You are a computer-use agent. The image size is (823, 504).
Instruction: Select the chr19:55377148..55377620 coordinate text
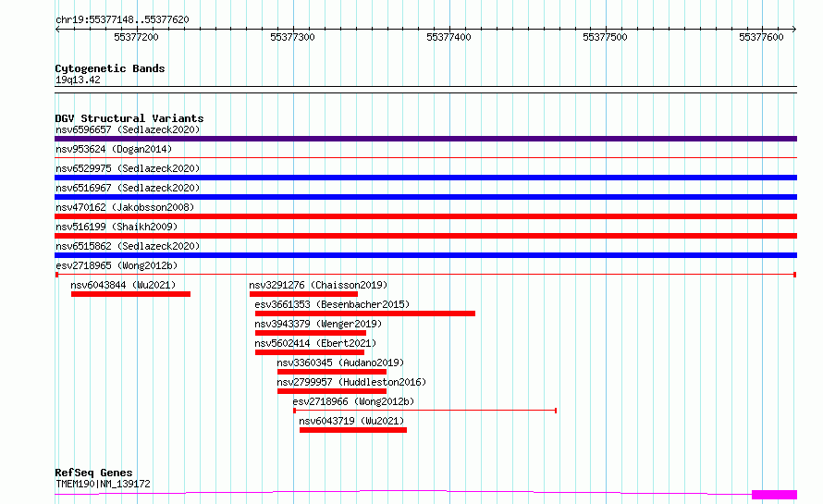(122, 19)
